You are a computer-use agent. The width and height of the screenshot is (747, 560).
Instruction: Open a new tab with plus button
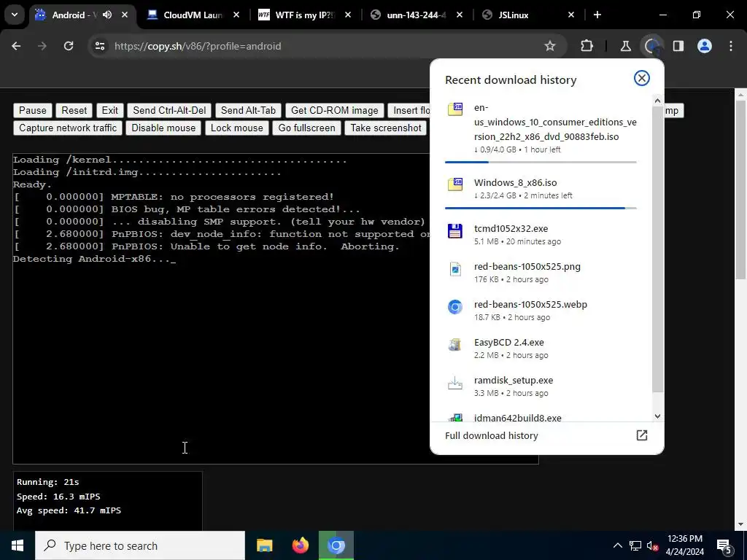pos(597,15)
